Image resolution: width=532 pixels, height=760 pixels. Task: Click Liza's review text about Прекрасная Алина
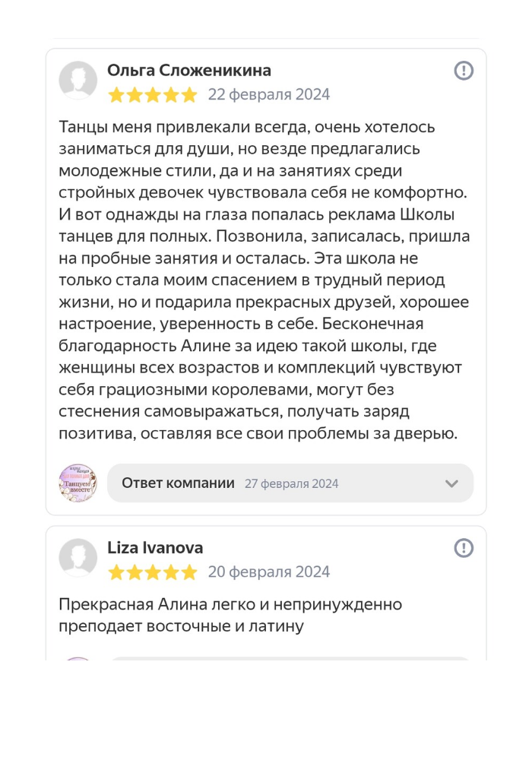[x=230, y=615]
